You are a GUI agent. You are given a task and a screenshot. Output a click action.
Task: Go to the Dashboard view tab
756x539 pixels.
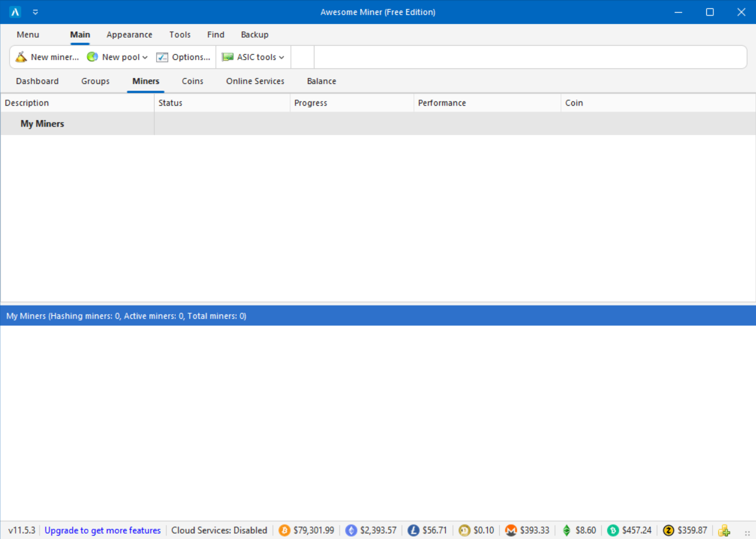tap(37, 81)
